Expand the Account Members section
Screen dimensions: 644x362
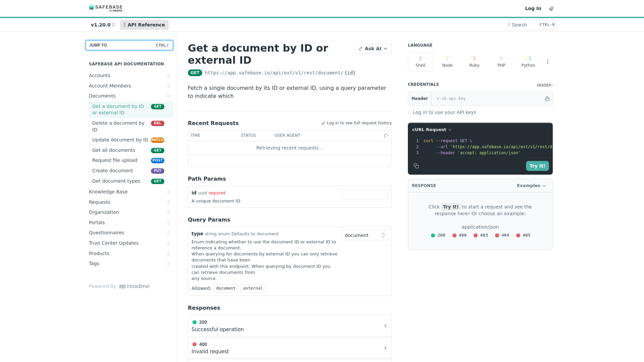click(x=169, y=86)
